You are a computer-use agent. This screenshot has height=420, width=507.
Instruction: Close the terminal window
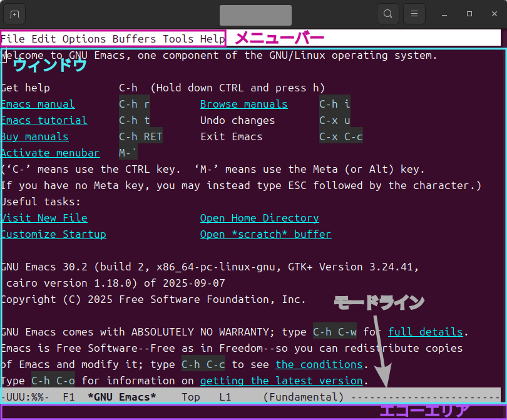pyautogui.click(x=494, y=14)
